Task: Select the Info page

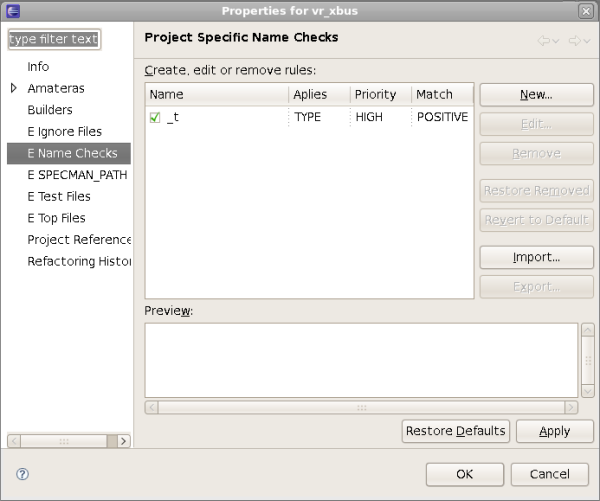Action: pos(38,67)
